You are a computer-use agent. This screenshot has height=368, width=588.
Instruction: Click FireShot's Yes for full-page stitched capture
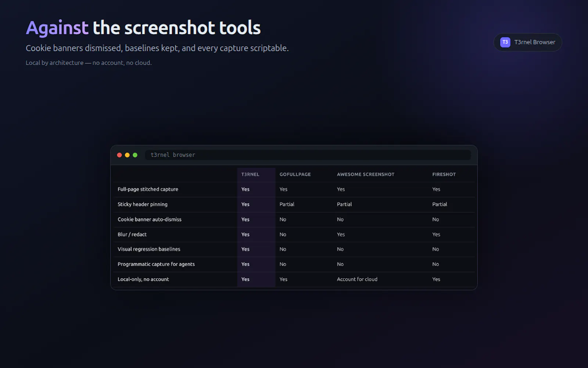pyautogui.click(x=436, y=189)
